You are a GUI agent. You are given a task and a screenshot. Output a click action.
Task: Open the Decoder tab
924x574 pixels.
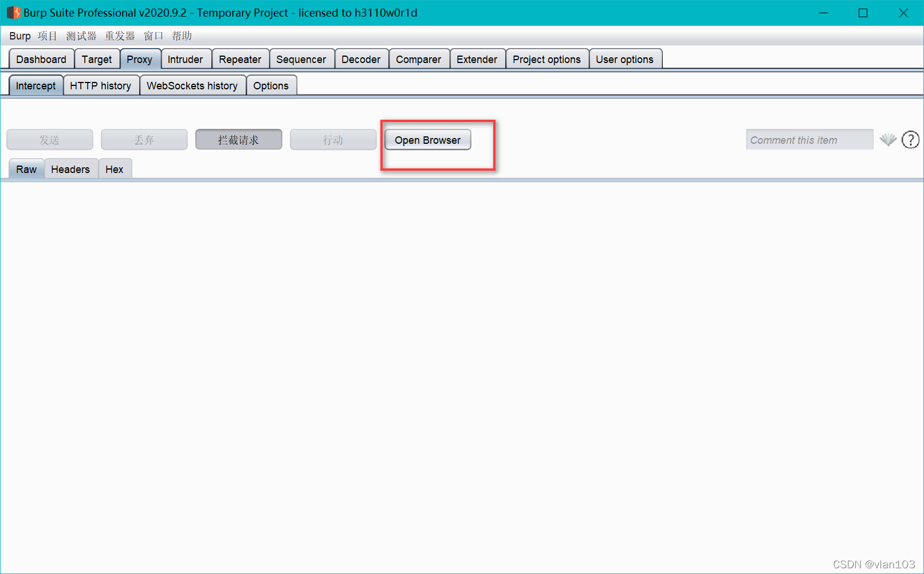(x=361, y=59)
